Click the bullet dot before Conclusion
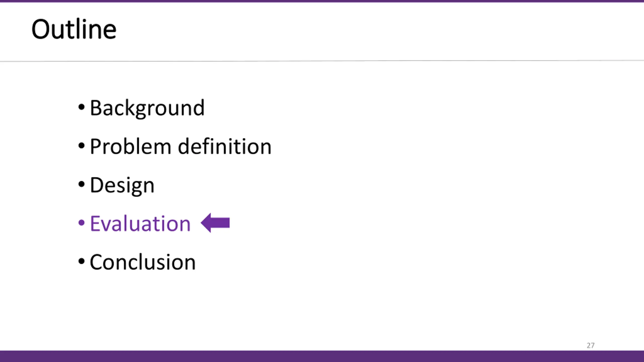The image size is (644, 362). (81, 261)
